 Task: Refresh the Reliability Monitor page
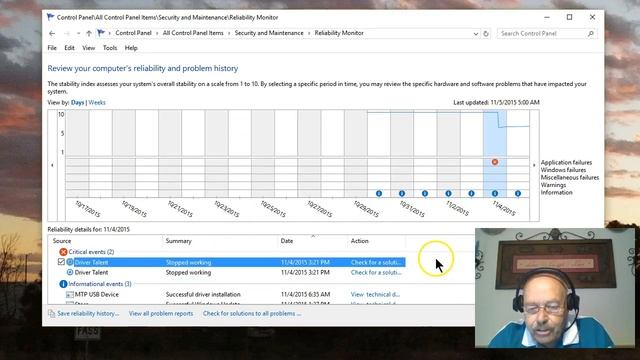[x=486, y=33]
